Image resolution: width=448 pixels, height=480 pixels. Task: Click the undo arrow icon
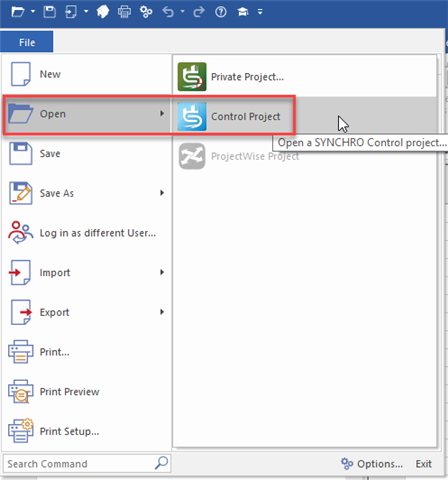point(168,12)
